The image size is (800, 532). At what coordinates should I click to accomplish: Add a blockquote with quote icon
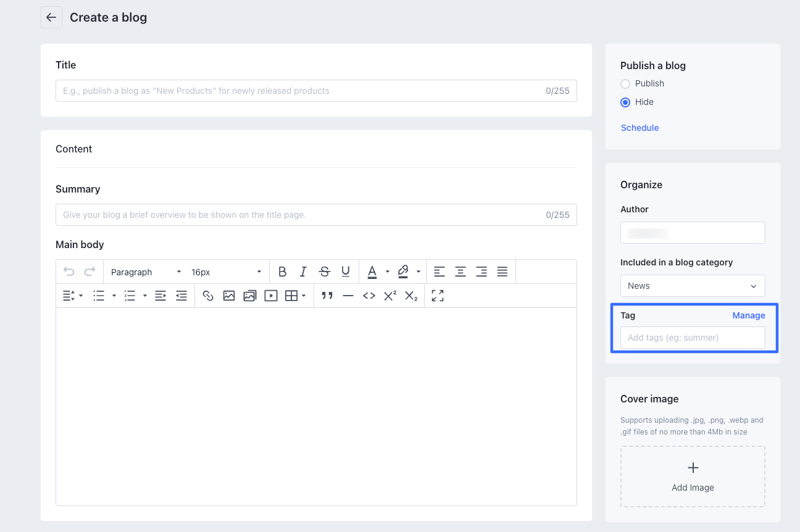327,296
